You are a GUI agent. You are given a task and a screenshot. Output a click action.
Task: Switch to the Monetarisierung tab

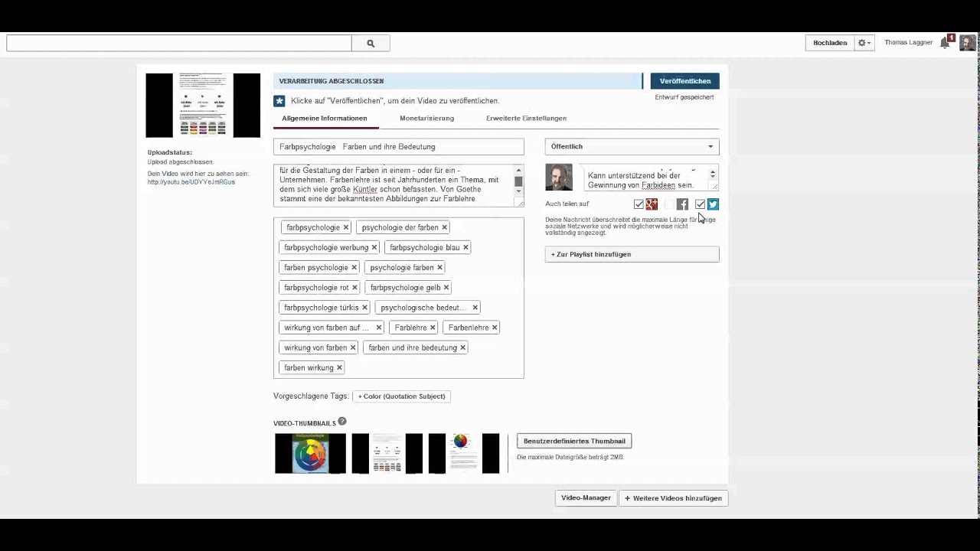pos(426,119)
